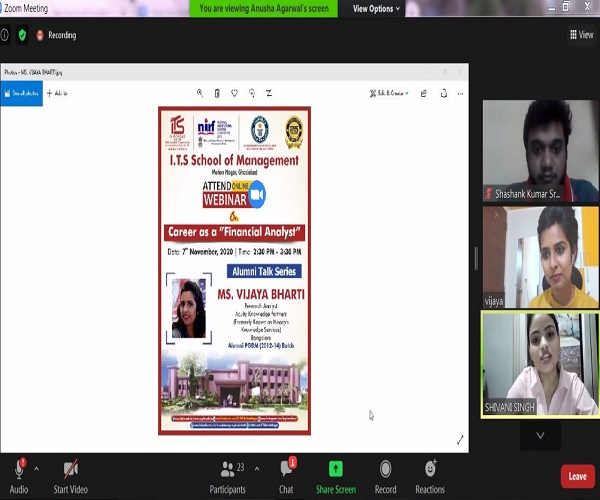Click the Record button
Image resolution: width=600 pixels, height=500 pixels.
pyautogui.click(x=385, y=476)
